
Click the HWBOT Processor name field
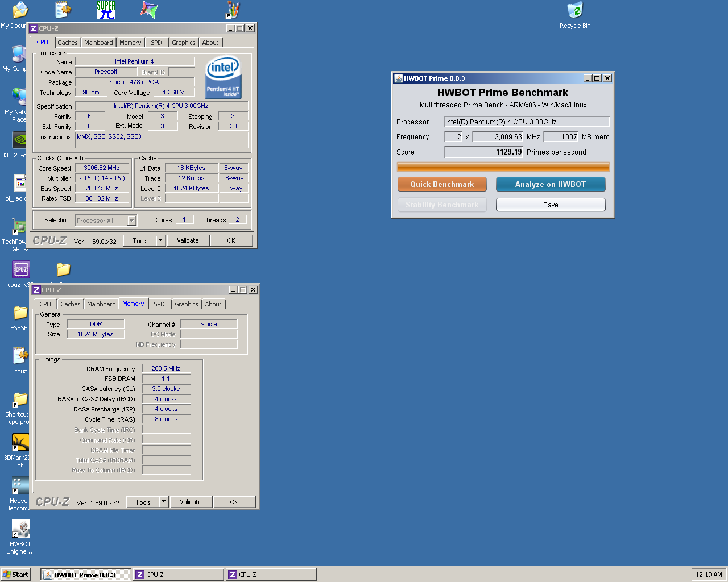pos(527,122)
